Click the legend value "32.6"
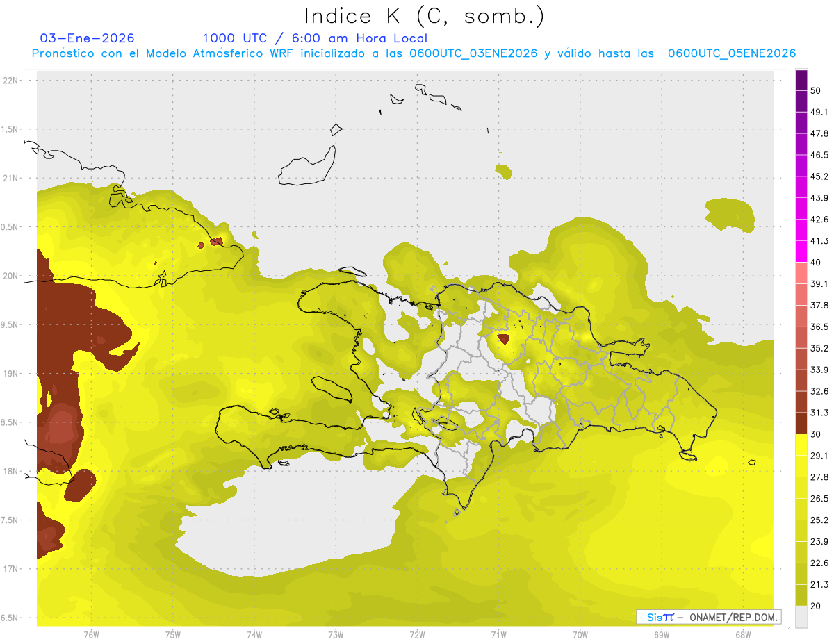 click(819, 391)
